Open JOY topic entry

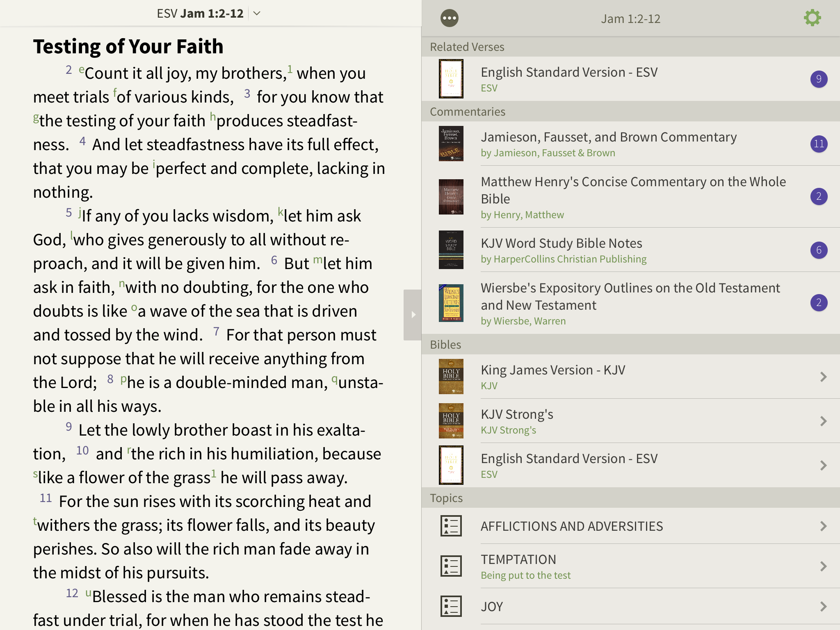pyautogui.click(x=631, y=606)
